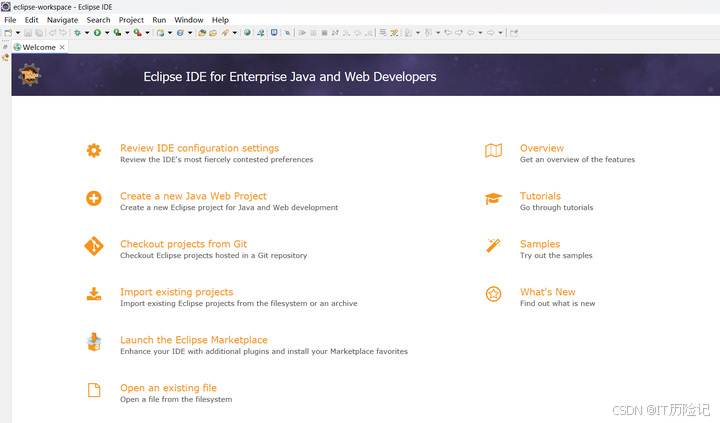Toggle the Use Step Filters icon
Screen dimensions: 720x423
[x=394, y=33]
